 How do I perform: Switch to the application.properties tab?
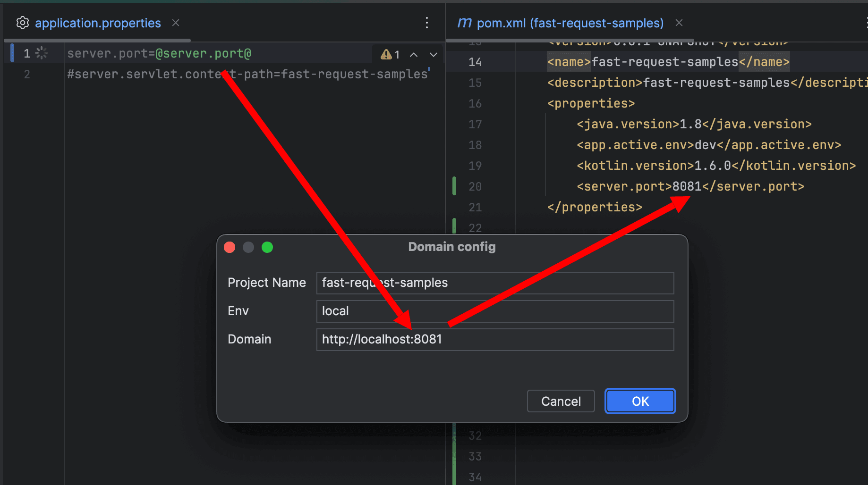pyautogui.click(x=98, y=23)
